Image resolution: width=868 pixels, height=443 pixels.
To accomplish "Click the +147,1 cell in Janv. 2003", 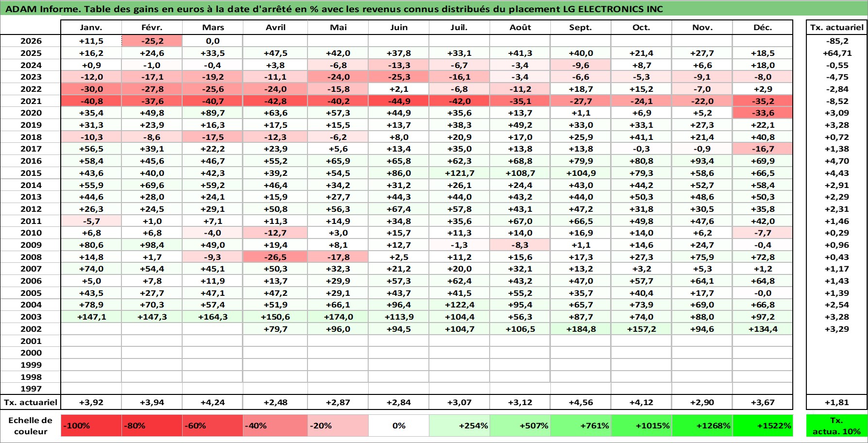I will point(91,317).
